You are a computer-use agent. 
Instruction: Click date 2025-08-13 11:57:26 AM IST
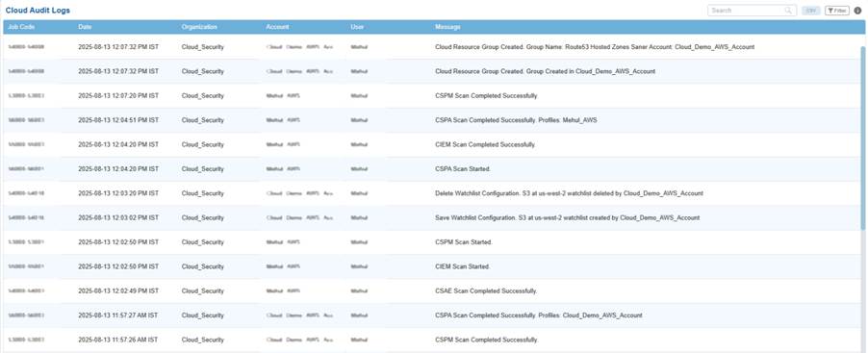(118, 340)
